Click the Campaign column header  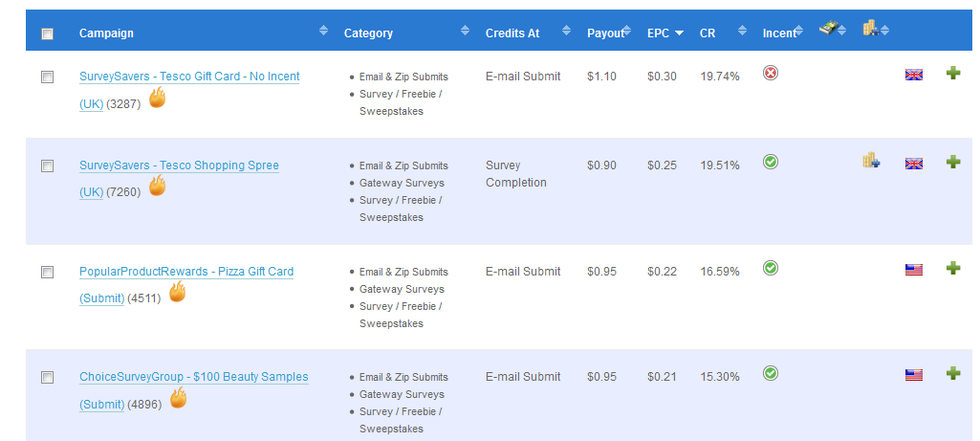pyautogui.click(x=106, y=33)
